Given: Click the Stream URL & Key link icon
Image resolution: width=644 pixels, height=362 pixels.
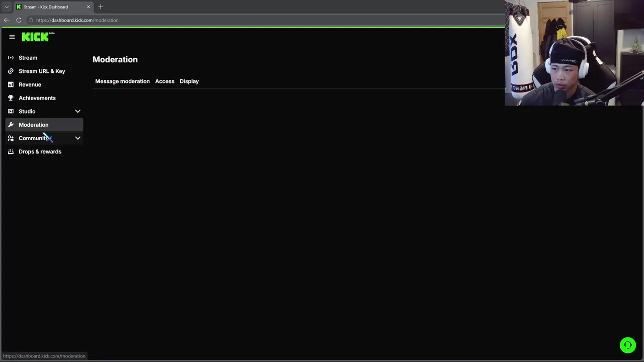Looking at the screenshot, I should coord(11,71).
